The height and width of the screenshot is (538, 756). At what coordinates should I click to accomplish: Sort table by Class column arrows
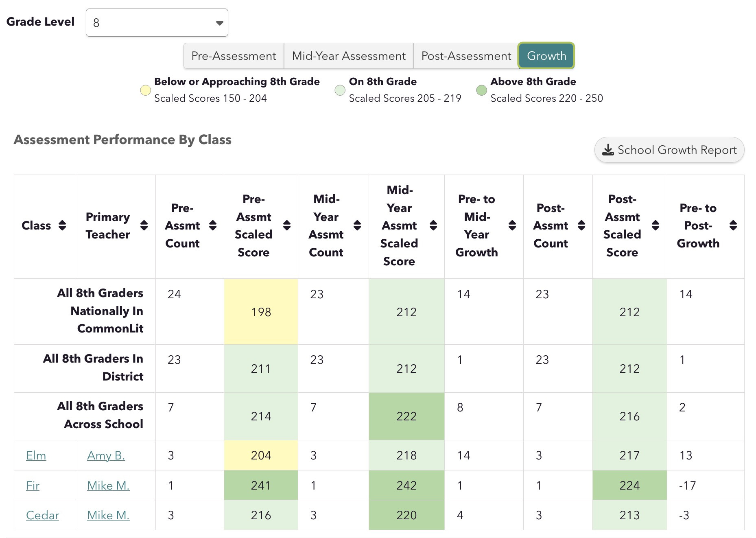point(62,225)
